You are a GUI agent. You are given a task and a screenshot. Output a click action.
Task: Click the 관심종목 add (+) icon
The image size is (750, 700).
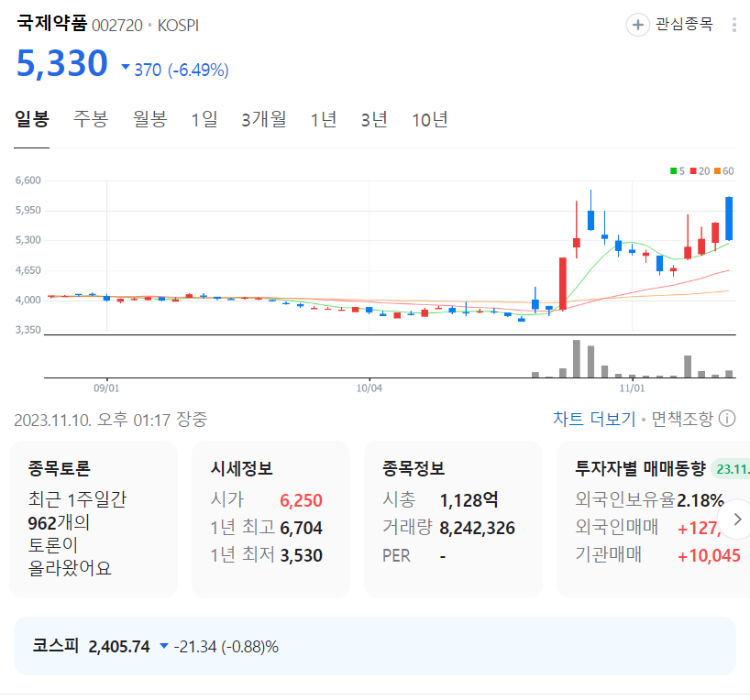637,25
